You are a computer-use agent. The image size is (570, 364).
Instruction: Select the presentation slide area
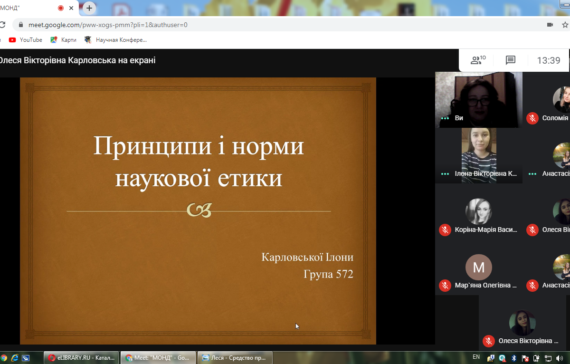click(198, 211)
